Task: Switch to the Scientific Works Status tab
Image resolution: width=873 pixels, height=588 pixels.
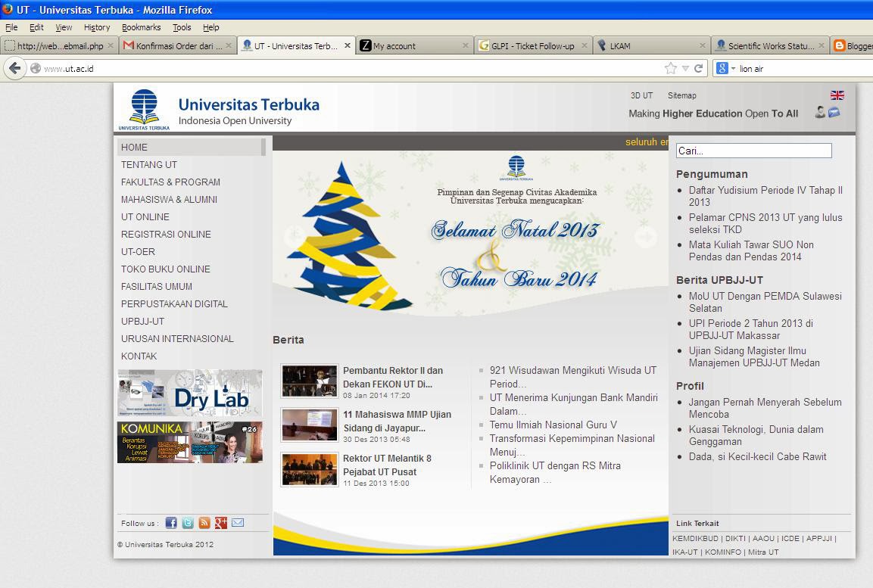Action: tap(771, 45)
